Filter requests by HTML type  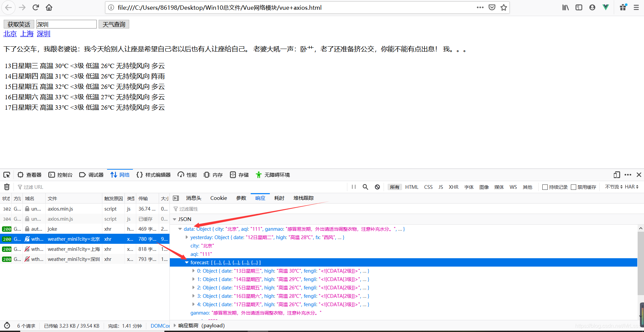point(412,187)
